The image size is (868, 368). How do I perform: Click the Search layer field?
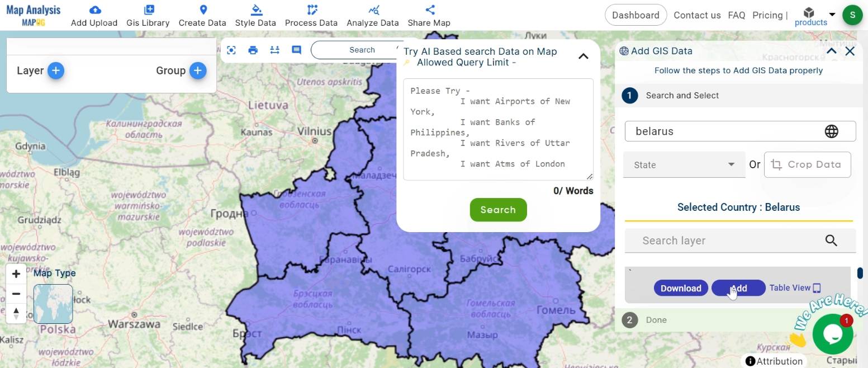pyautogui.click(x=740, y=240)
